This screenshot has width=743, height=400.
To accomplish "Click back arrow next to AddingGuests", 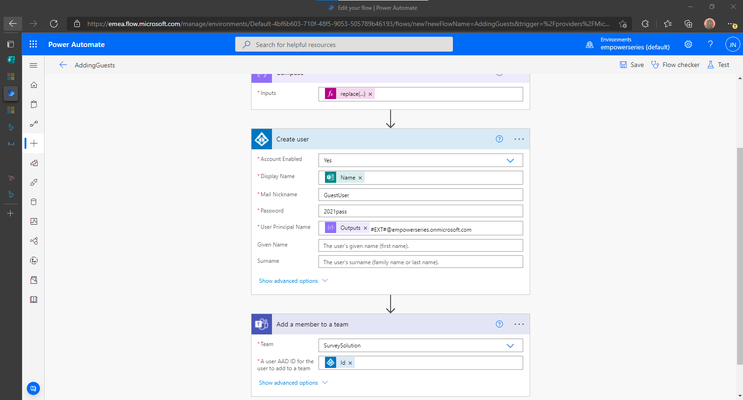I will click(63, 65).
